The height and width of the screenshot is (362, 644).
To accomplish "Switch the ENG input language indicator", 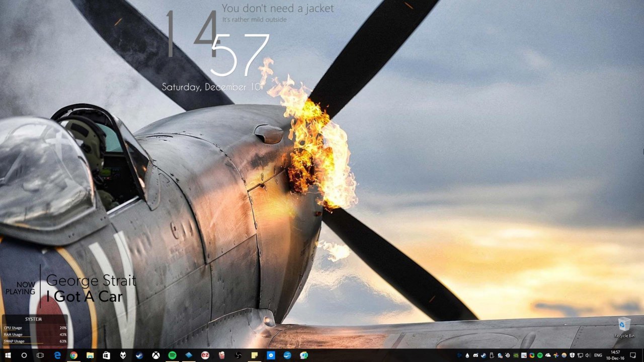I will [598, 355].
